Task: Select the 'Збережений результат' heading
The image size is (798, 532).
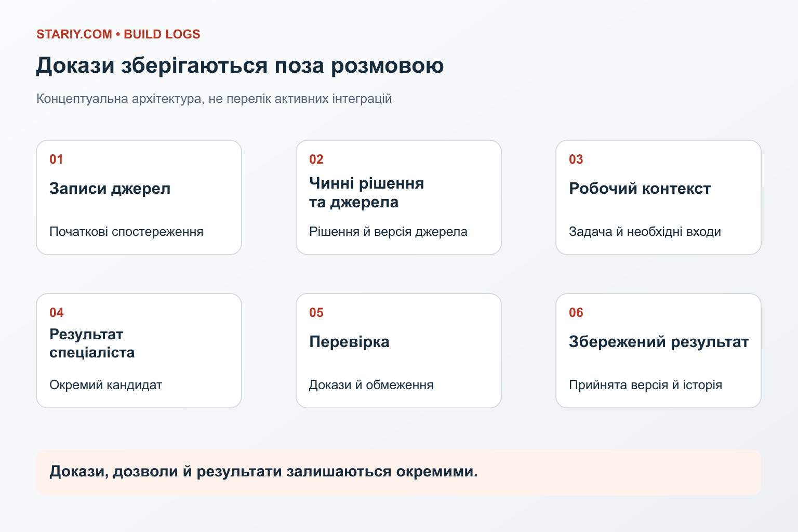Action: pos(659,342)
